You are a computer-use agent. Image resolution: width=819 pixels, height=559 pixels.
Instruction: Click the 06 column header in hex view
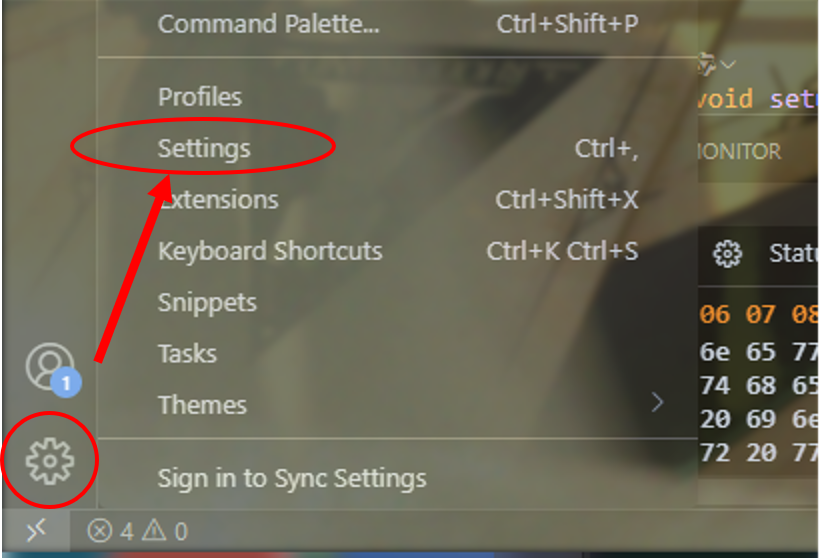(714, 315)
